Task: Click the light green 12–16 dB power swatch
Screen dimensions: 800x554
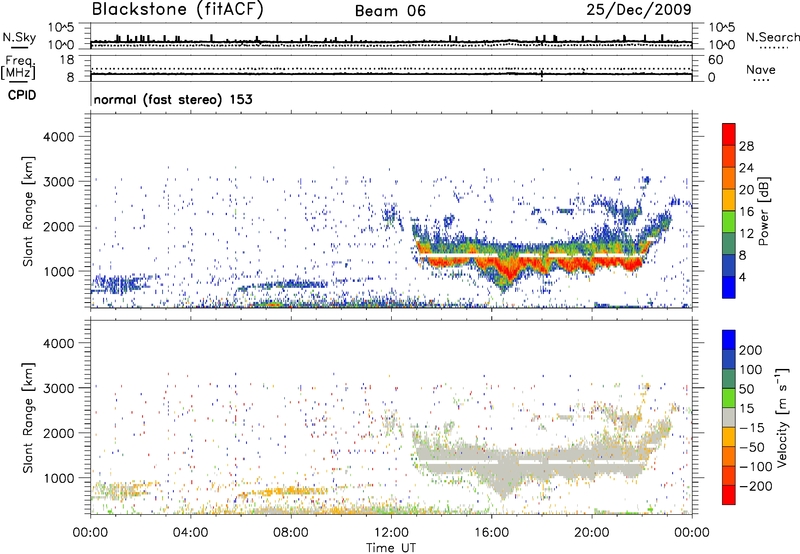Action: tap(729, 221)
